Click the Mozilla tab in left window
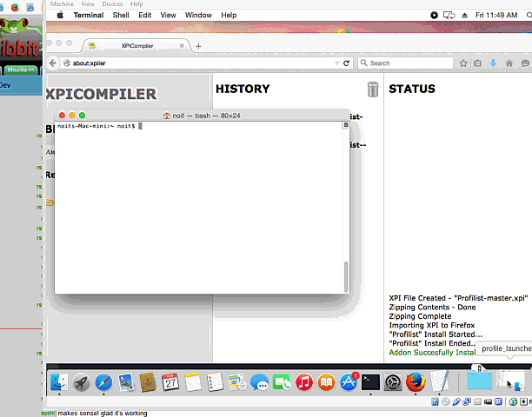The image size is (532, 417). tap(21, 69)
